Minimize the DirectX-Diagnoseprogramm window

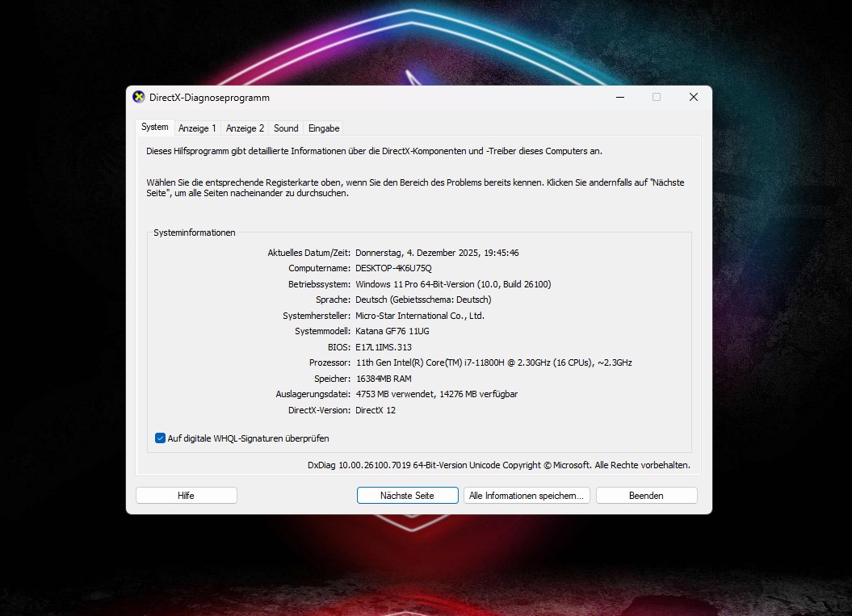pos(619,97)
